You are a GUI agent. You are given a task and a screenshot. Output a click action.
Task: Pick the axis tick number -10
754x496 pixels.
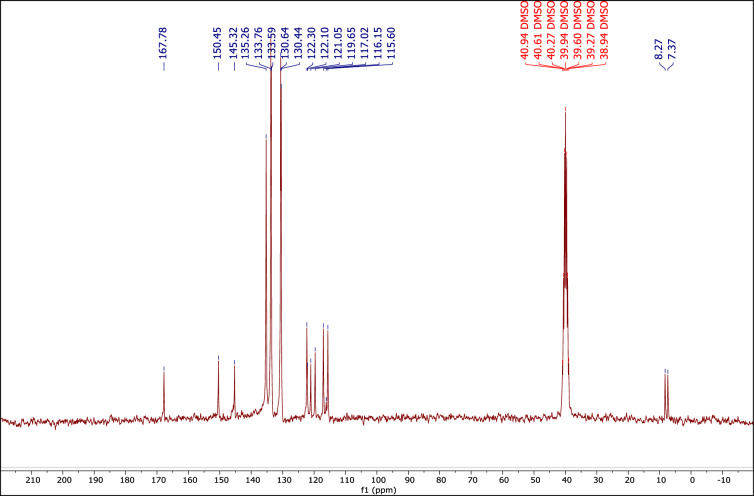coord(723,480)
